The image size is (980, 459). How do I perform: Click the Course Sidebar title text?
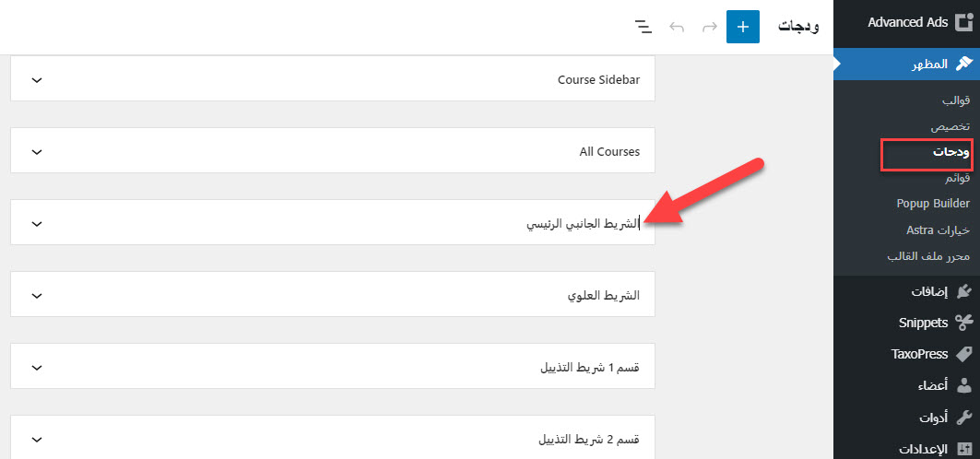(x=598, y=80)
